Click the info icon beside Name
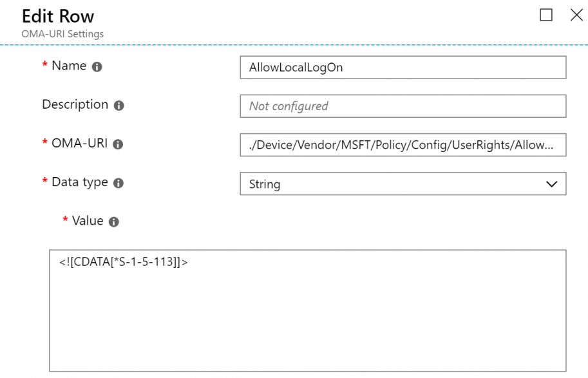Image resolution: width=588 pixels, height=378 pixels. [97, 66]
